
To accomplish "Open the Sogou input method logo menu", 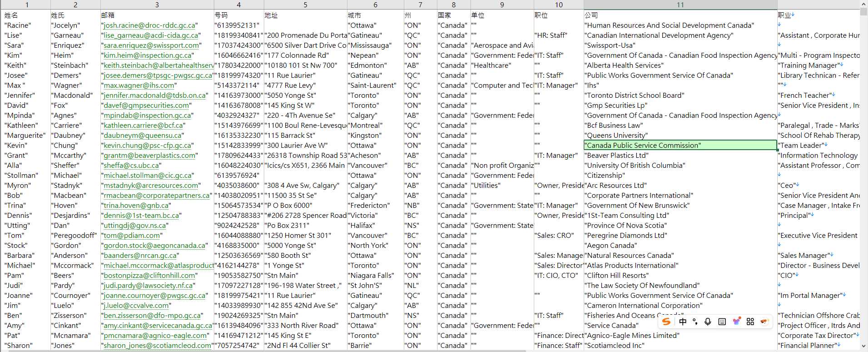I will pyautogui.click(x=666, y=322).
